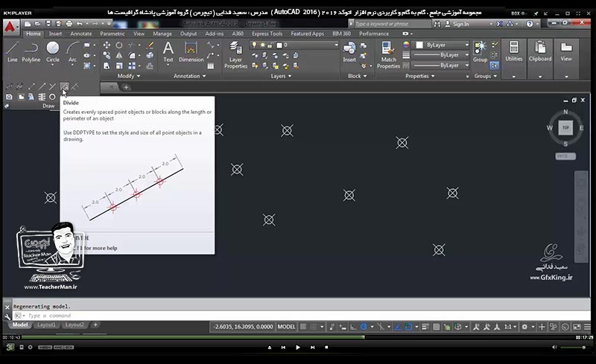
Task: Expand the Annotation panel dropdown
Action: pos(189,76)
